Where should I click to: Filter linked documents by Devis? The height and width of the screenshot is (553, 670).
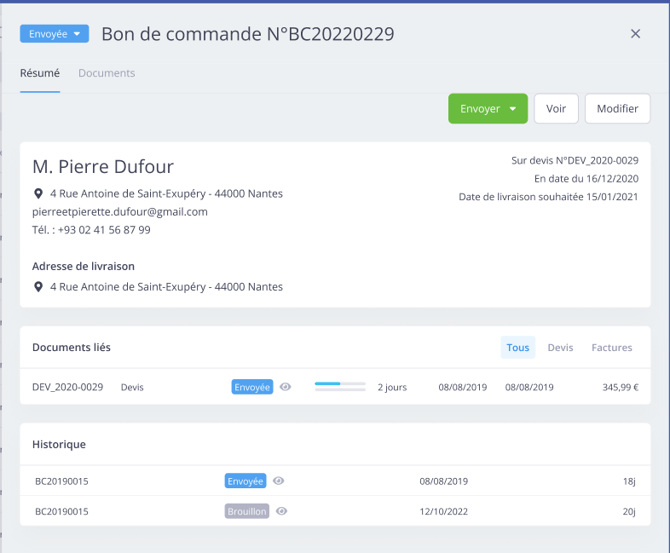coord(560,348)
